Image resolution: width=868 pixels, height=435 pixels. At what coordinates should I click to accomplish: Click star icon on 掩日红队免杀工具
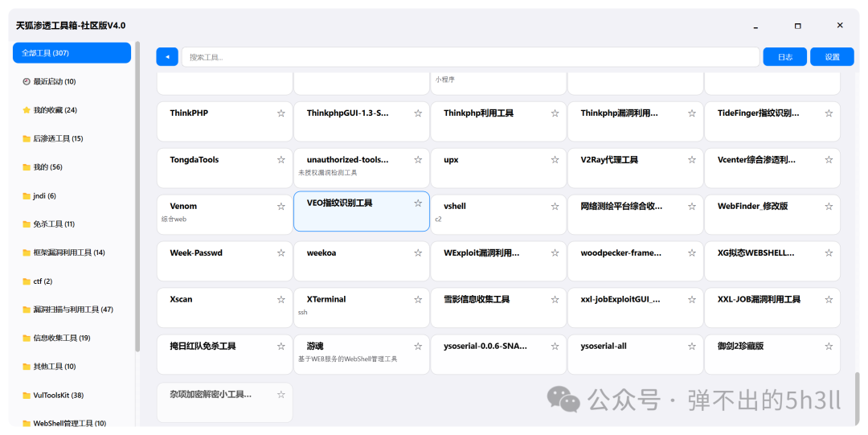tap(281, 347)
